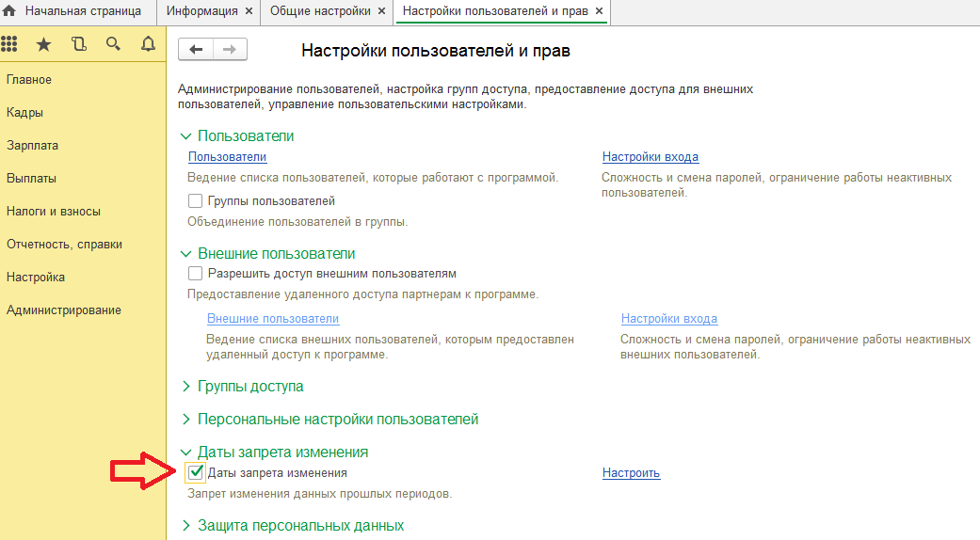Open the Пользователи link

(228, 157)
